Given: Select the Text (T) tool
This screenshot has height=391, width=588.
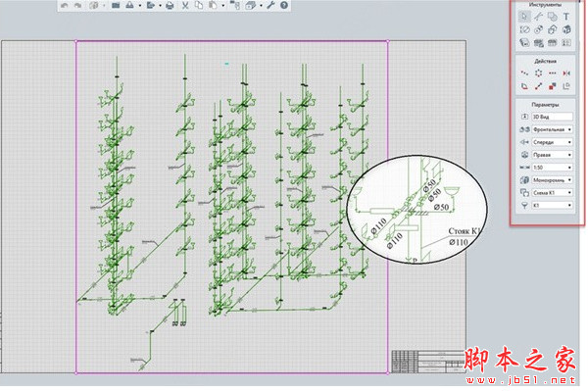Looking at the screenshot, I should pyautogui.click(x=566, y=16).
